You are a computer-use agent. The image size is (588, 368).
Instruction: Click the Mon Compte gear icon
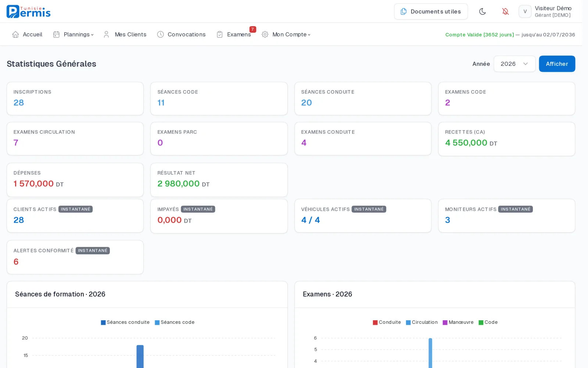coord(265,34)
